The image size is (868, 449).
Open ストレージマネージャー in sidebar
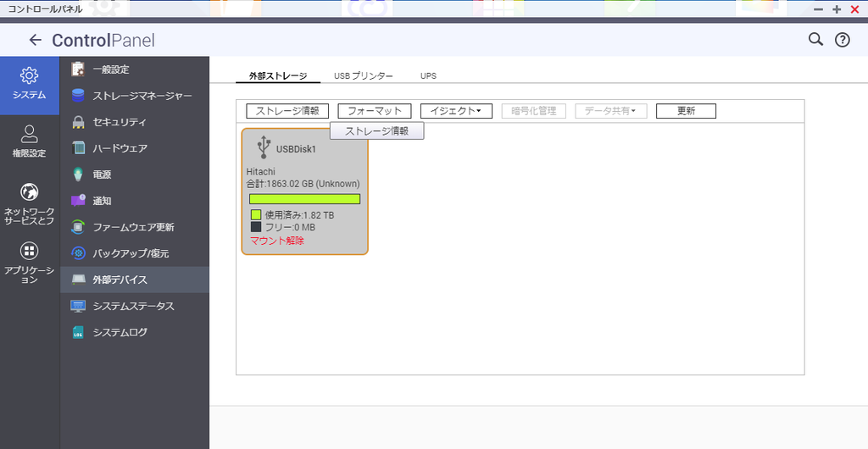click(x=135, y=96)
